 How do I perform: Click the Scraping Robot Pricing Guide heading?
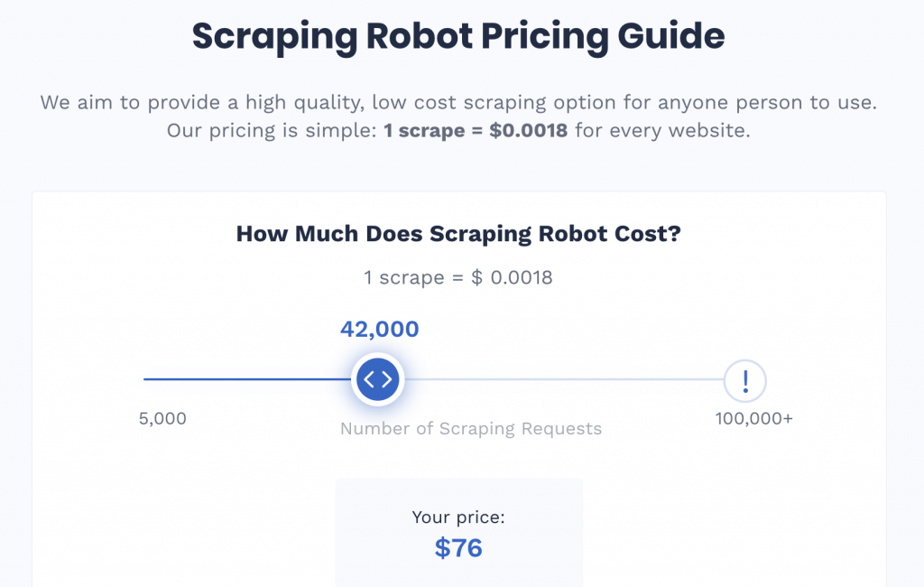(x=457, y=36)
